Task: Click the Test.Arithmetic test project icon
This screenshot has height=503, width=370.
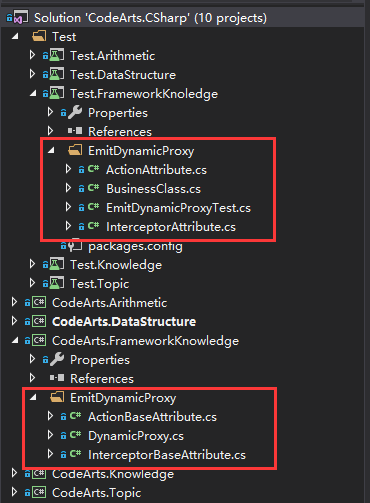Action: [x=57, y=55]
